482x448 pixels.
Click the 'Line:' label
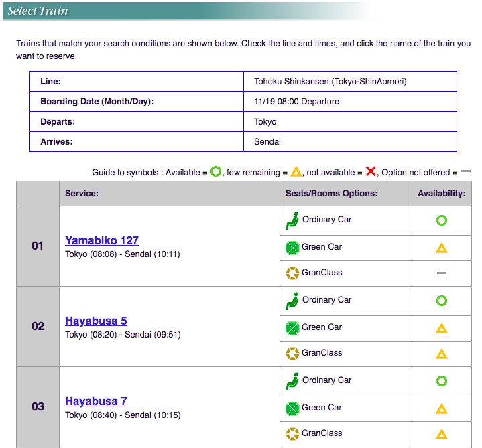tap(50, 82)
